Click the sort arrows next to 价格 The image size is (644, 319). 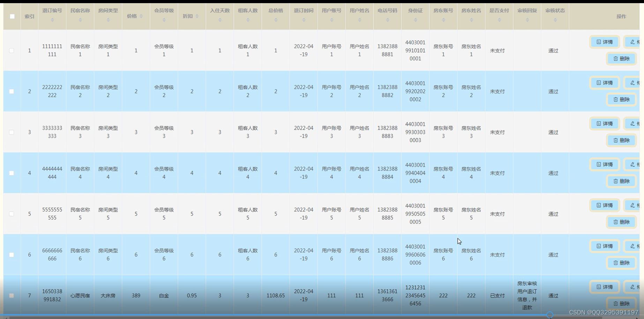pyautogui.click(x=141, y=16)
